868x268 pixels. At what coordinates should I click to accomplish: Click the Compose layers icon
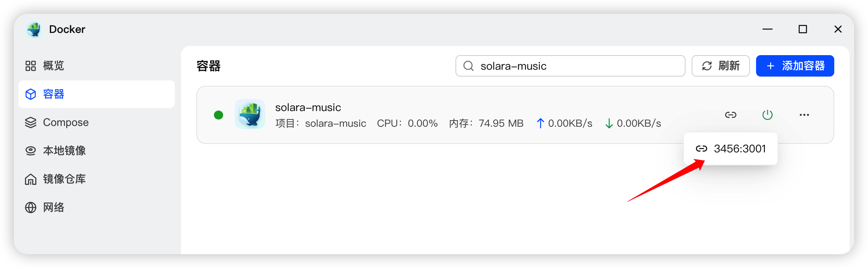[x=31, y=123]
